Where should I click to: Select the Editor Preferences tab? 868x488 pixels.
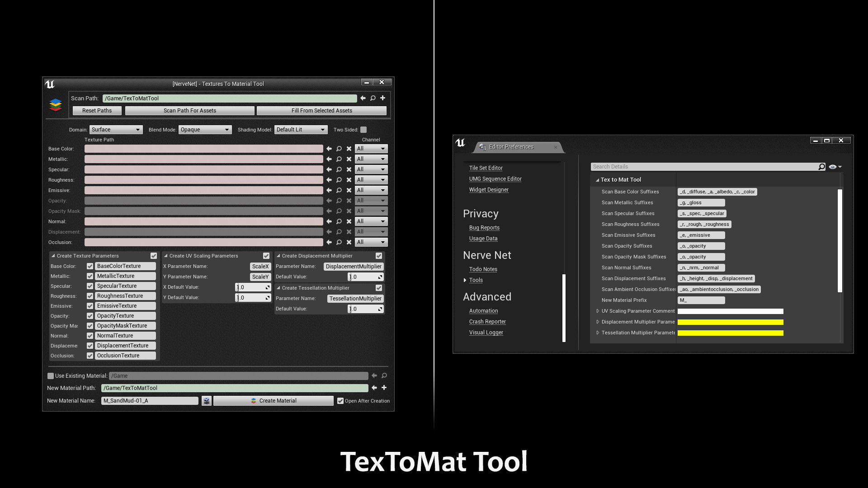(x=518, y=147)
